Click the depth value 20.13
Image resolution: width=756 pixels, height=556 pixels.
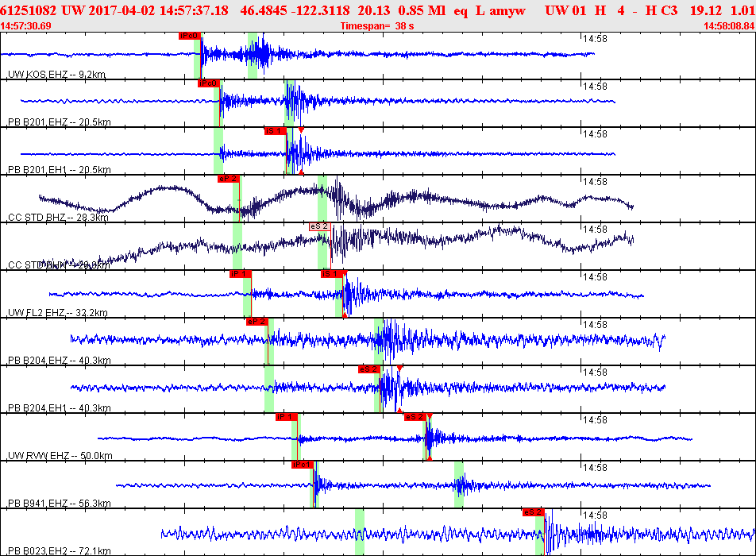[374, 10]
